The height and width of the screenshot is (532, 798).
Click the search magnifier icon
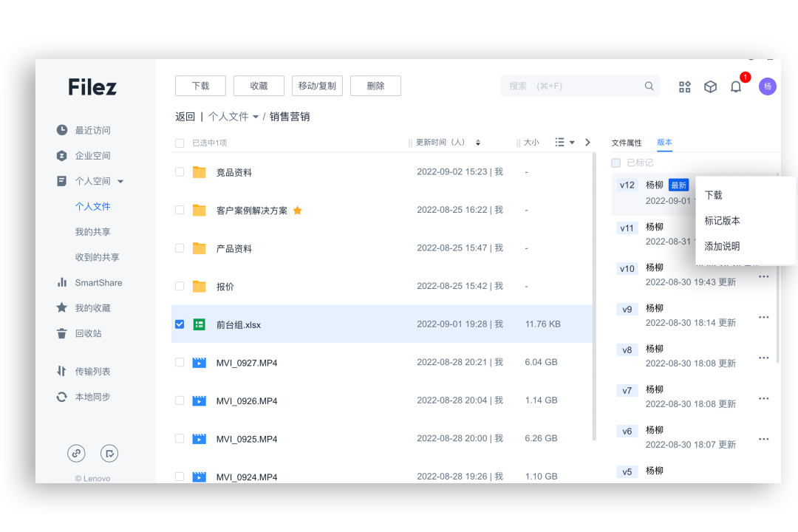coord(649,86)
